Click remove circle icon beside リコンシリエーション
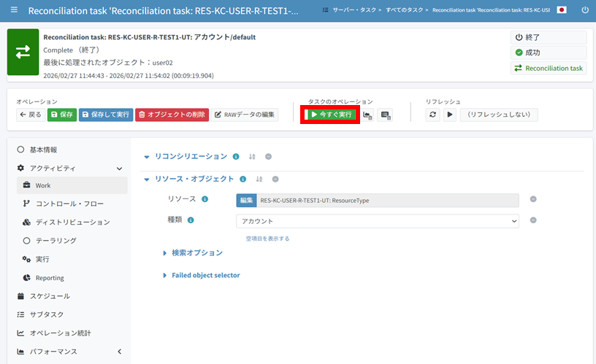 [x=268, y=156]
